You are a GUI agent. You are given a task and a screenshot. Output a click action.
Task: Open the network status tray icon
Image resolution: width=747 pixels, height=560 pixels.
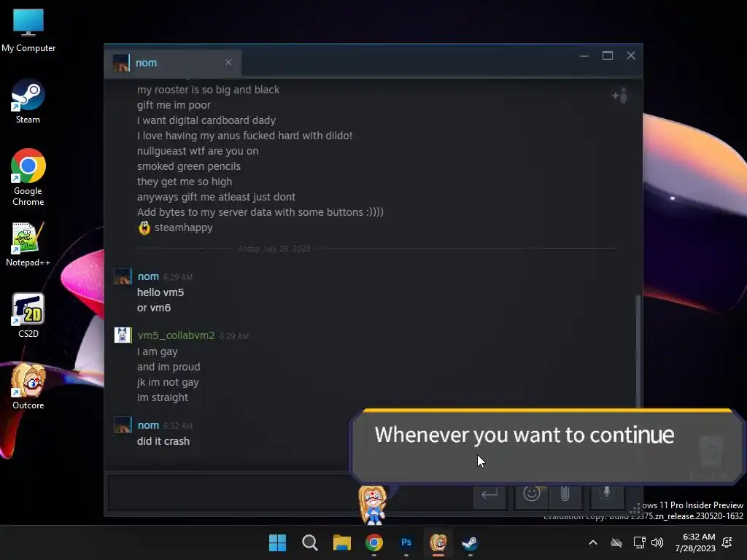click(x=639, y=542)
